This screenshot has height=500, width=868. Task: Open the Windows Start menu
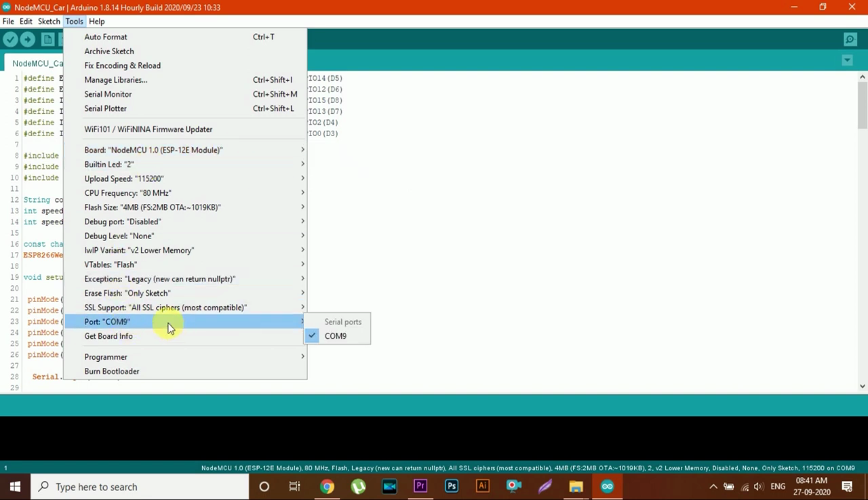15,486
